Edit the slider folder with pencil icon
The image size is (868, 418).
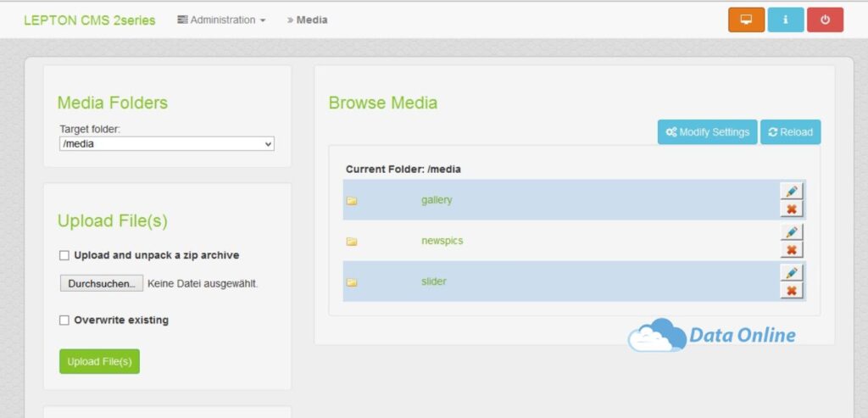[792, 273]
